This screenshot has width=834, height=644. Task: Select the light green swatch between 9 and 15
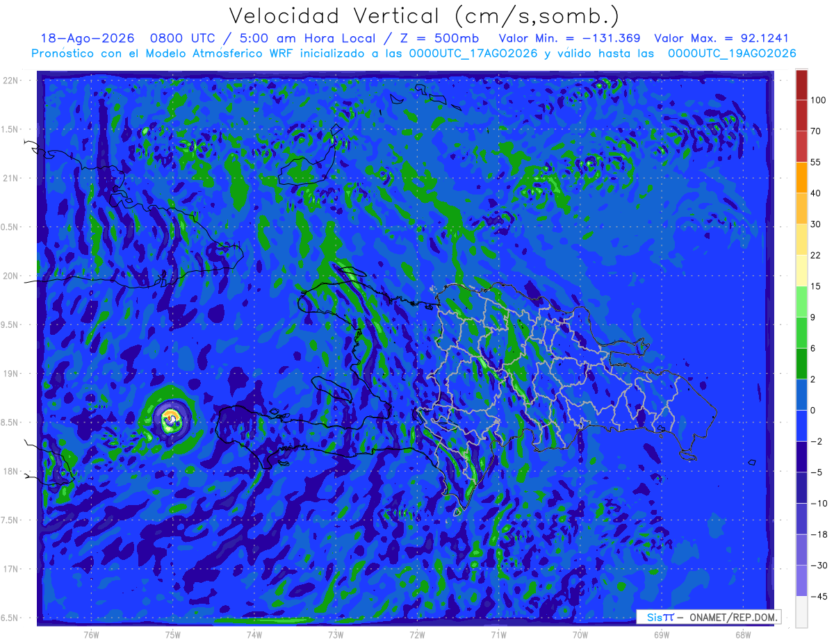pyautogui.click(x=801, y=302)
